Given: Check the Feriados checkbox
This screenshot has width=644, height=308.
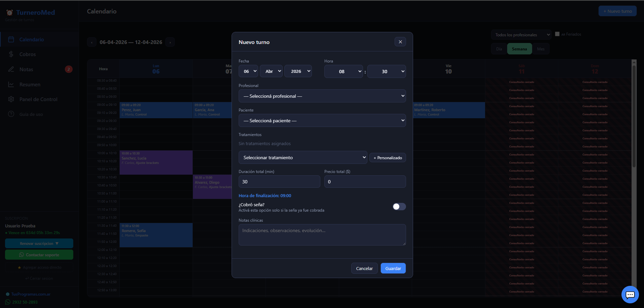Looking at the screenshot, I should [x=557, y=34].
